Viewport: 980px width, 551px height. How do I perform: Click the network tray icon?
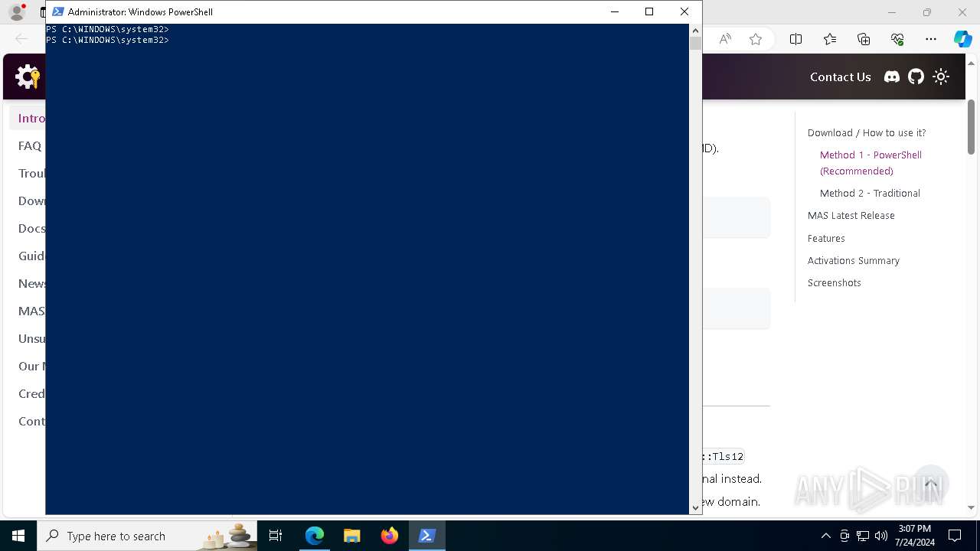coord(863,536)
